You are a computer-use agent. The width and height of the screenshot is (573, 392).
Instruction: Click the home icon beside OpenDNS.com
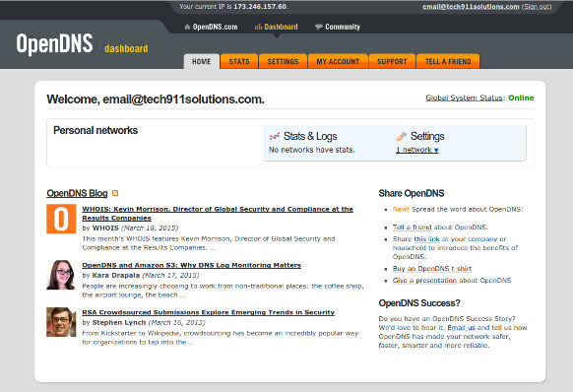(x=187, y=27)
